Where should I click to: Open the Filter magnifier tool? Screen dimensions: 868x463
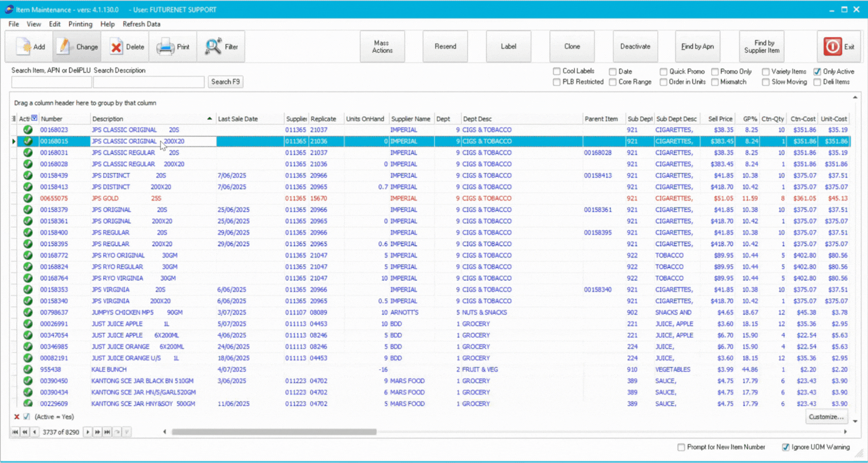point(213,47)
